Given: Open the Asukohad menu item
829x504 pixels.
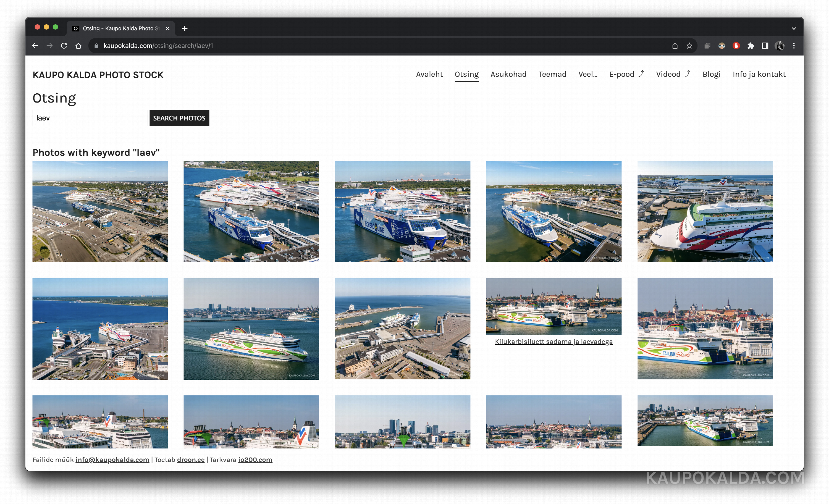Looking at the screenshot, I should click(x=508, y=74).
